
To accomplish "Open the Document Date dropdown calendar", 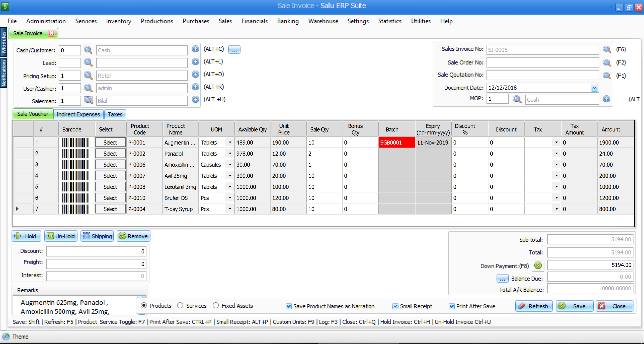I will pyautogui.click(x=594, y=88).
